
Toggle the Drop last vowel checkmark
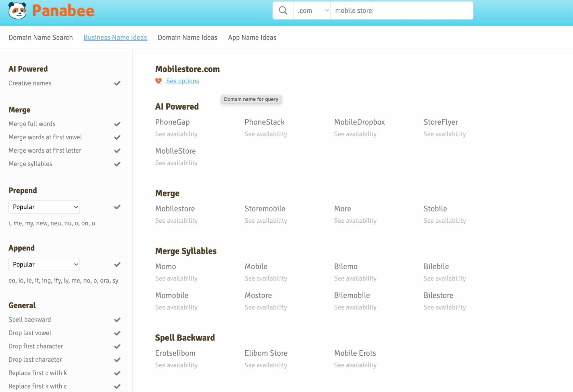click(x=117, y=333)
